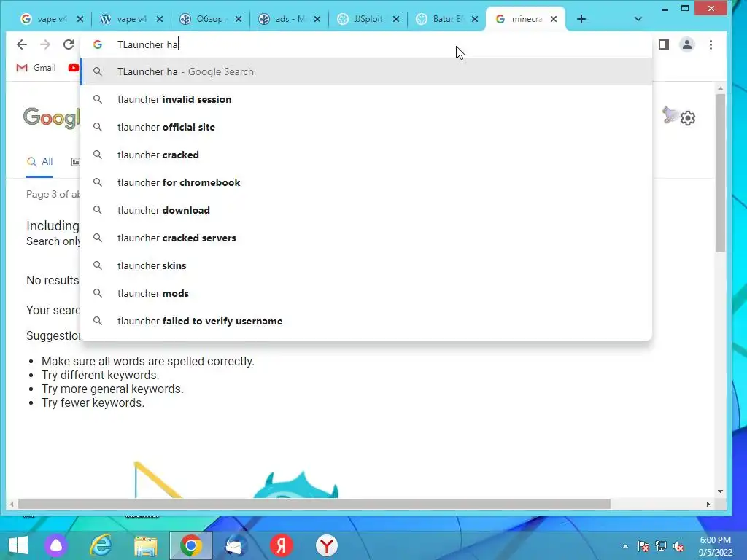Expand the tab search chevron
Viewport: 747px width, 560px height.
click(638, 19)
